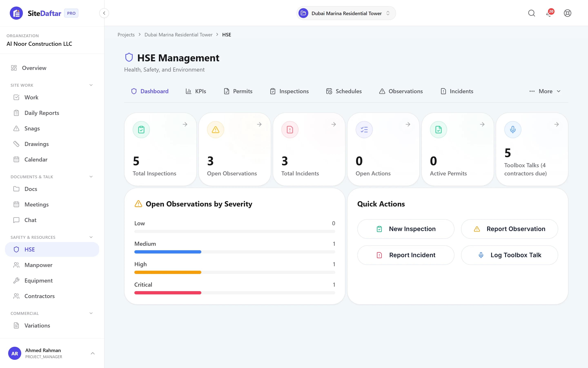
Task: Open Docs in the sidebar
Action: 52,189
